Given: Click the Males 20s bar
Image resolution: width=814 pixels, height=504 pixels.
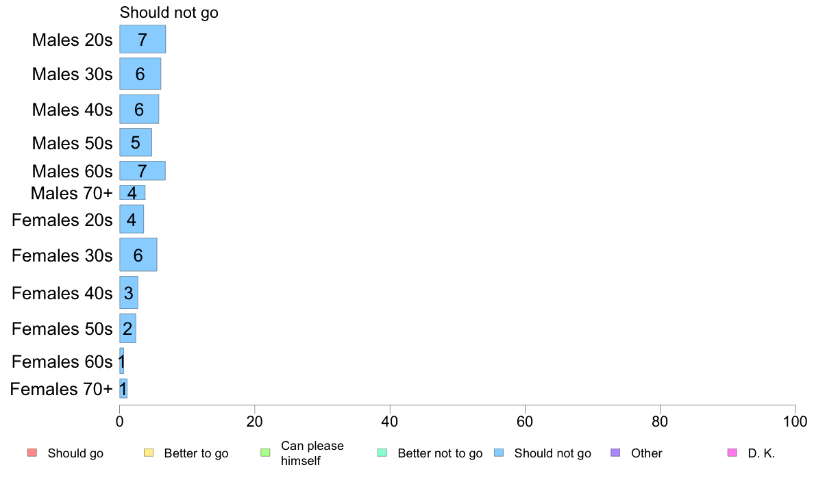Looking at the screenshot, I should coord(143,39).
